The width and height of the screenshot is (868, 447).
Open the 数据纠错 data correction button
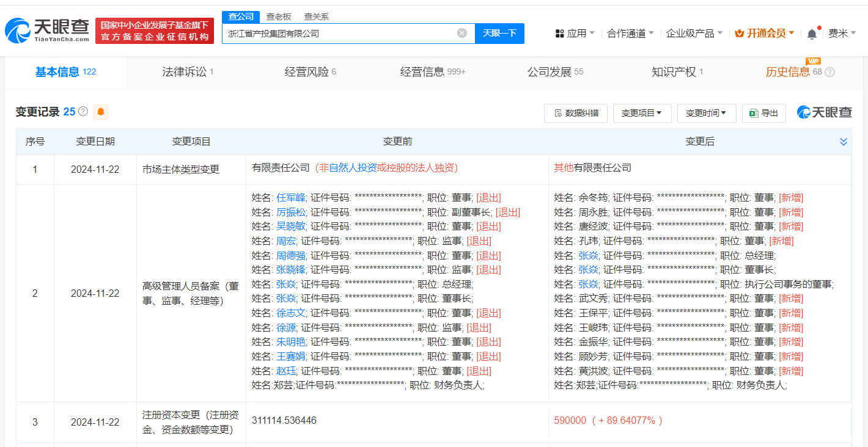tap(576, 113)
